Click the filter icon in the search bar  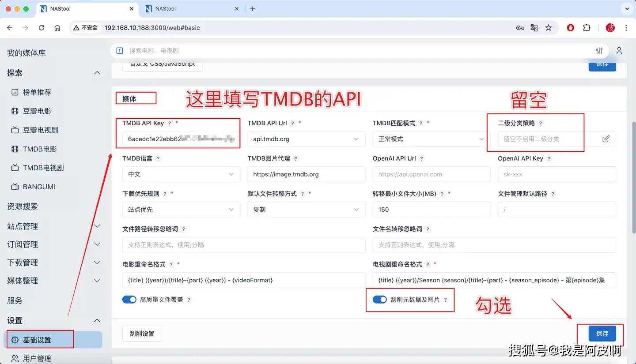pos(599,50)
